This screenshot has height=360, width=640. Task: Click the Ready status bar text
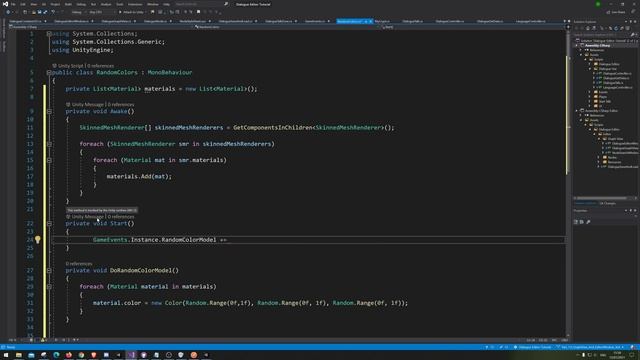(11, 347)
